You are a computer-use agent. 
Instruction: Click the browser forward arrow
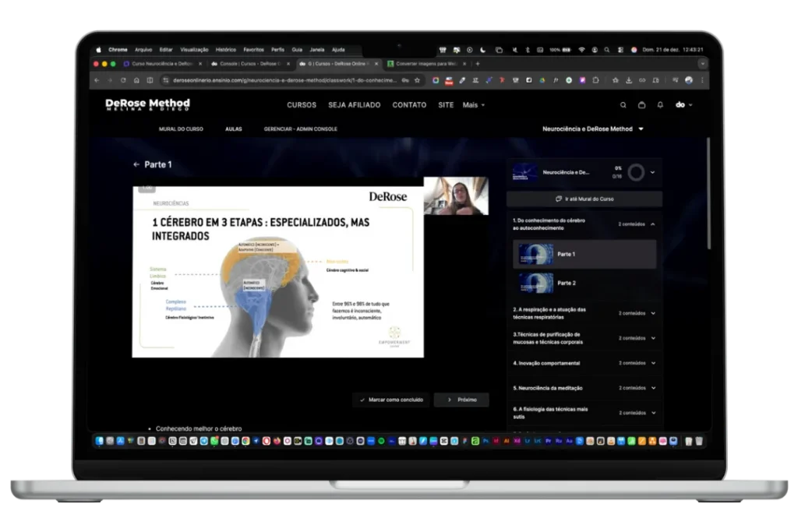[x=110, y=80]
